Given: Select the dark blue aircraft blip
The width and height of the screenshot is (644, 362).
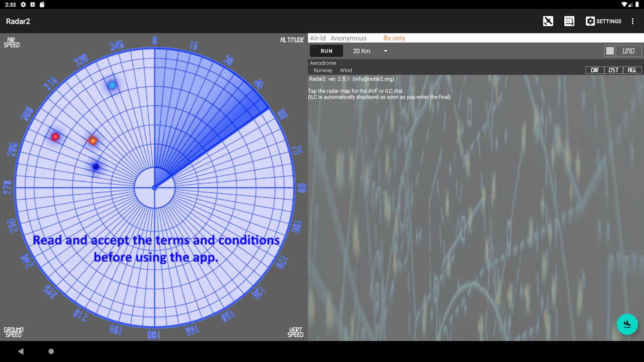Looking at the screenshot, I should pyautogui.click(x=96, y=167).
